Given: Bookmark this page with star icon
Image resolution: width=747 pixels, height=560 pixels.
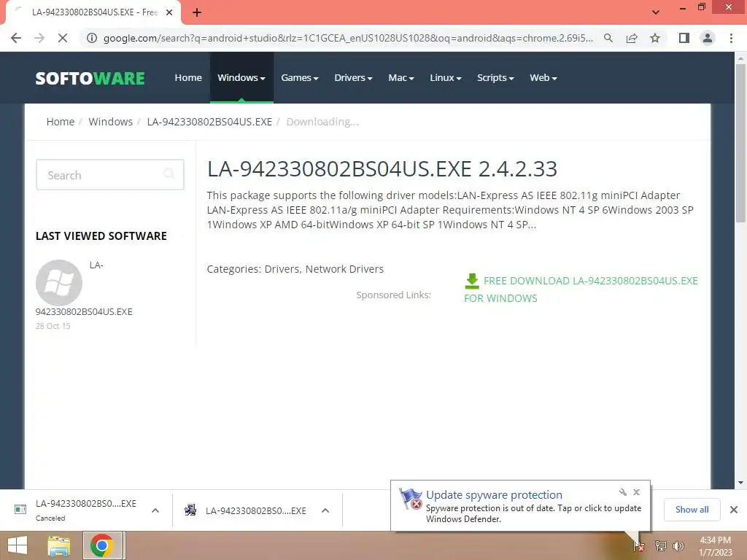Looking at the screenshot, I should tap(655, 38).
